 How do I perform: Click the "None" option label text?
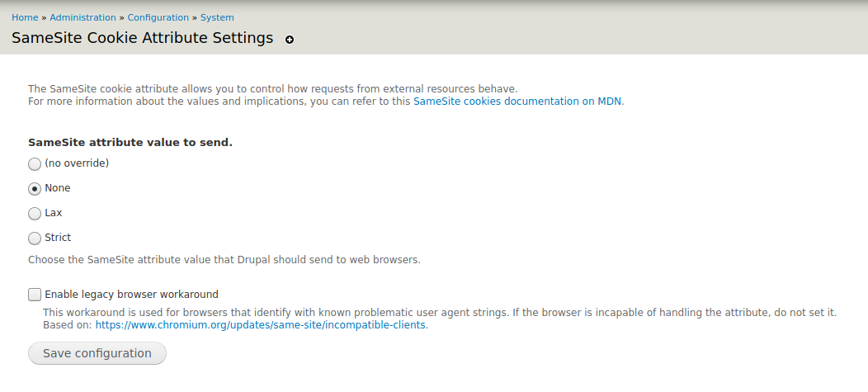[x=58, y=188]
